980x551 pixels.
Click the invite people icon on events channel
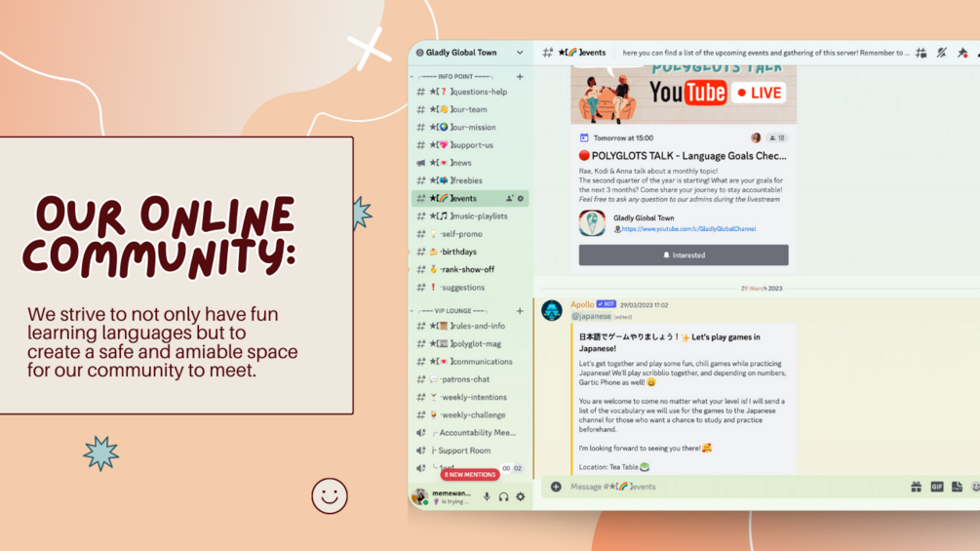(x=509, y=199)
